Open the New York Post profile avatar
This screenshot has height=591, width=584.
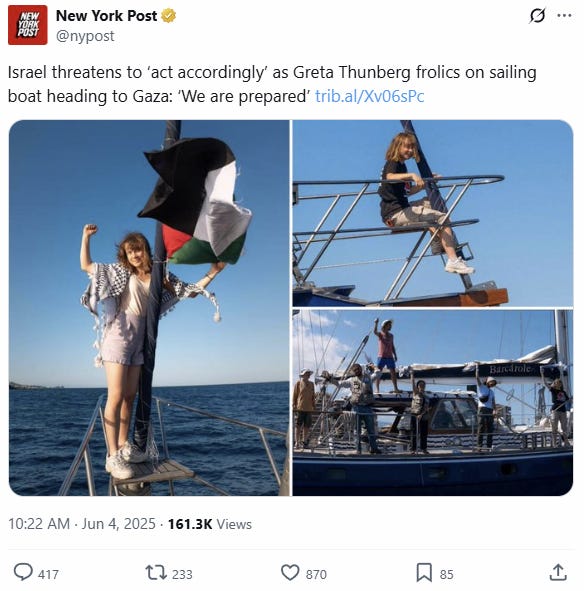(28, 25)
